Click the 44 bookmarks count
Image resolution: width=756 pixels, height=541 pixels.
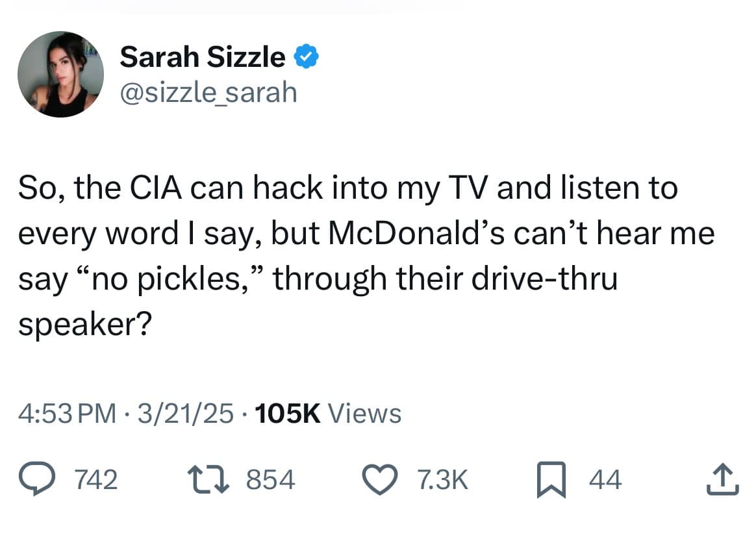605,481
